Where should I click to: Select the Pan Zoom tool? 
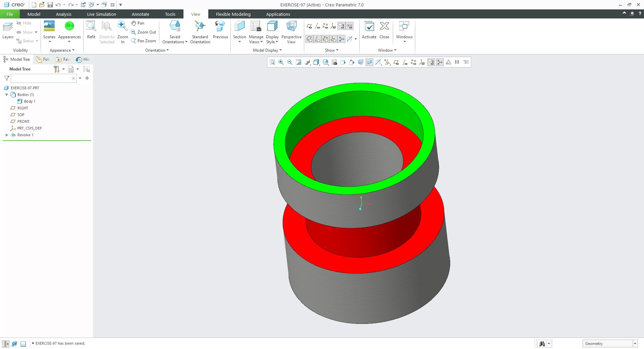tap(144, 41)
